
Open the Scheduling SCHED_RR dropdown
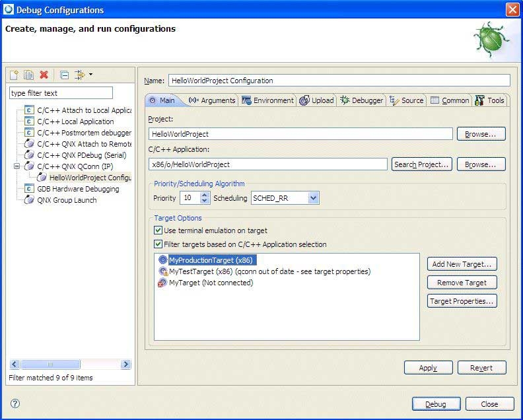(313, 198)
